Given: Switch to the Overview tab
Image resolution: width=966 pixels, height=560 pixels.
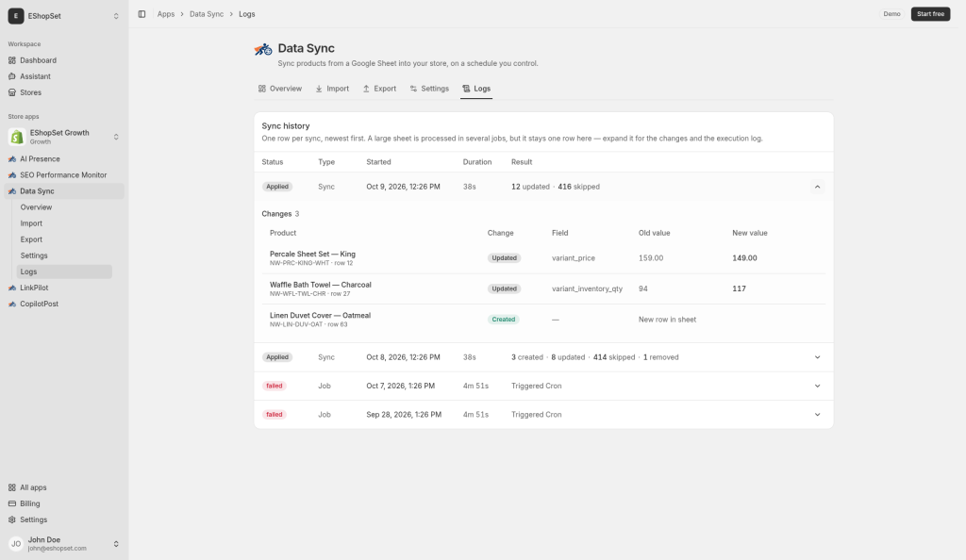Looking at the screenshot, I should point(279,89).
